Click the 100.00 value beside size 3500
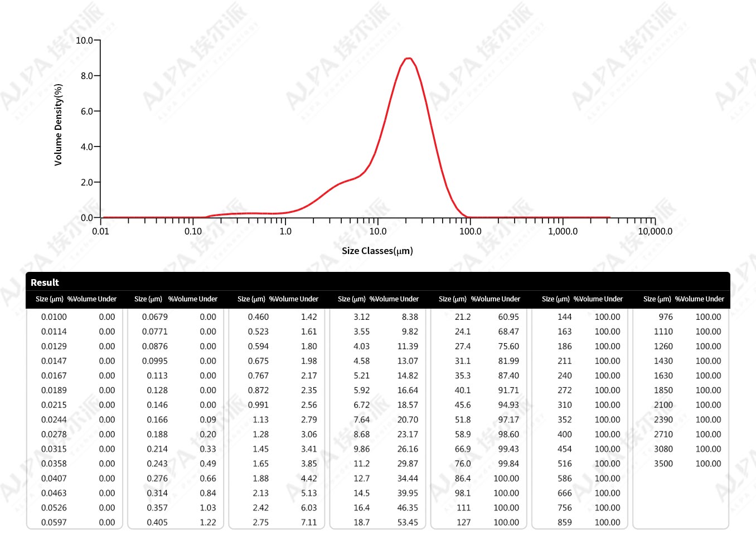Screen dimensions: 756x546 click(x=708, y=464)
